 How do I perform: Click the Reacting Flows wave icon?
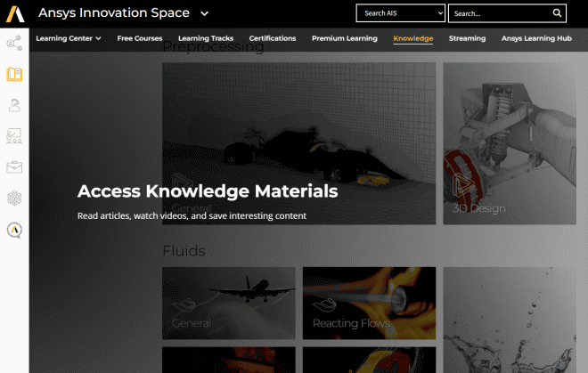pos(324,305)
